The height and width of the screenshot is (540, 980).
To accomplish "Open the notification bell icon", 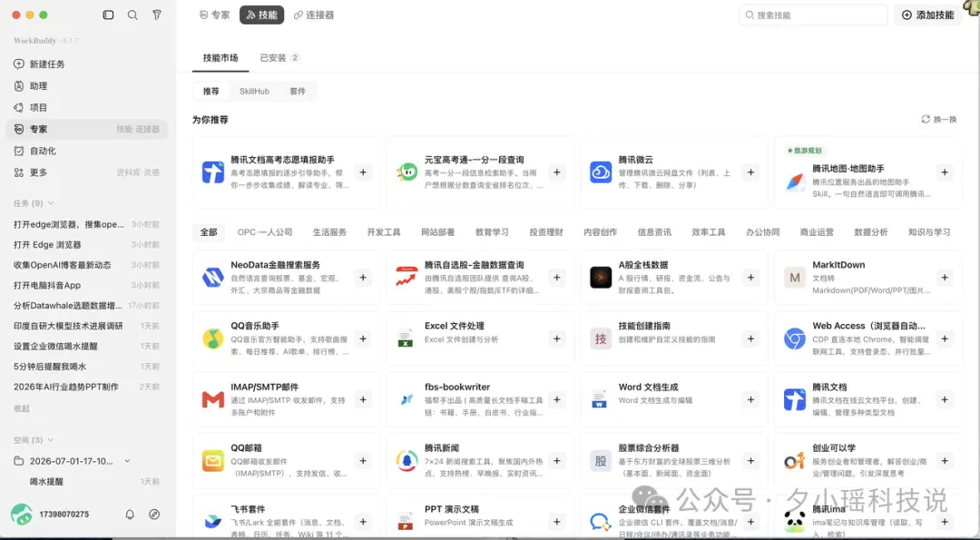I will point(130,514).
